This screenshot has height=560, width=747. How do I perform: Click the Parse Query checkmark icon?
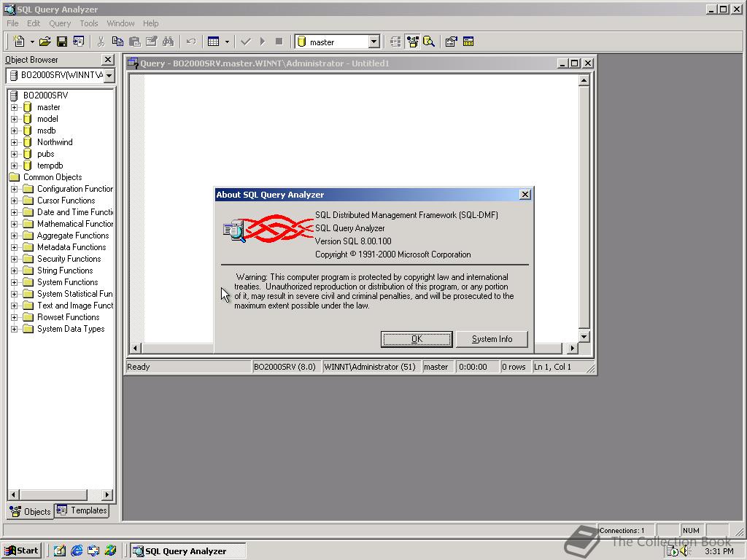245,42
